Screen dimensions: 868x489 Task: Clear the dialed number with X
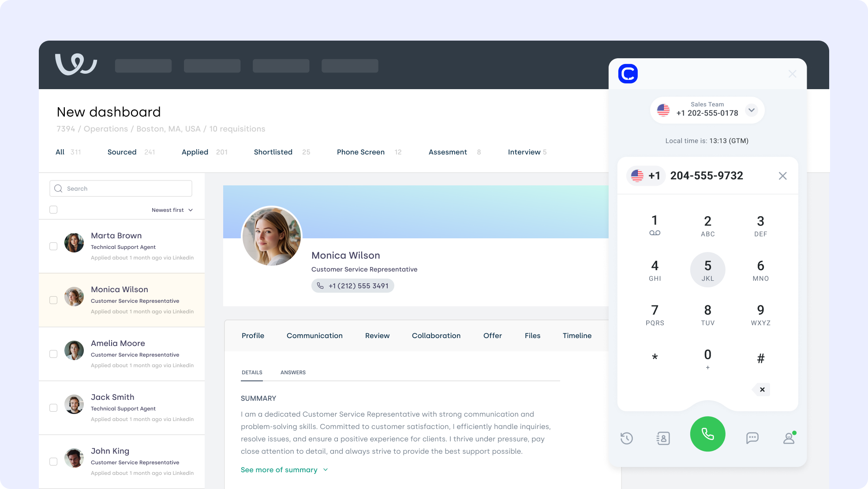782,176
